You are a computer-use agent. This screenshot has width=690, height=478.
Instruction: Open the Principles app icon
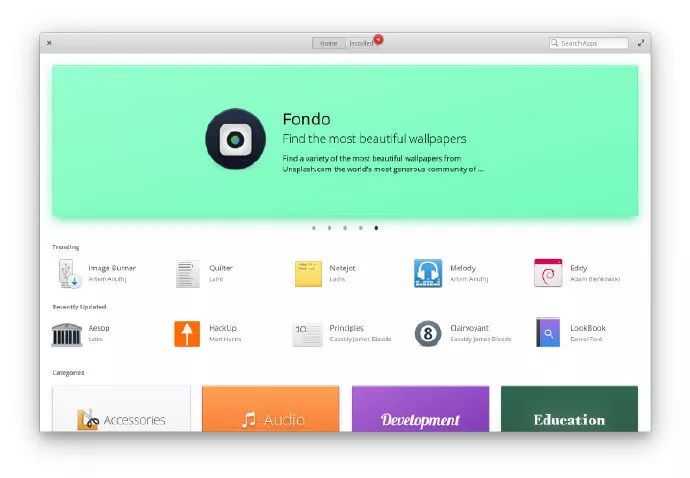(x=307, y=335)
